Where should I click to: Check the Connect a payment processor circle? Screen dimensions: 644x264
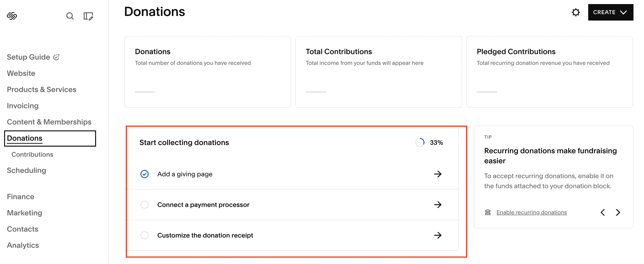click(x=145, y=205)
